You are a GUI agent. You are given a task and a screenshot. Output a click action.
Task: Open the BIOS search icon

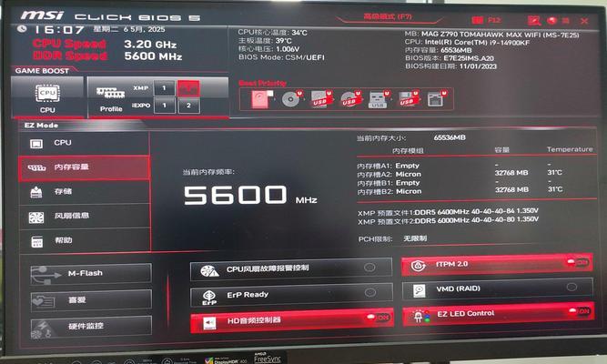(x=533, y=20)
